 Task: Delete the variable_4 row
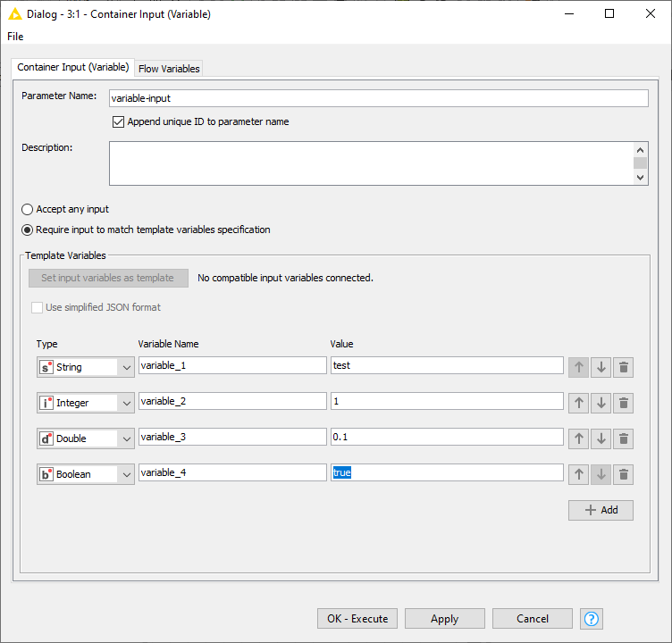pyautogui.click(x=623, y=474)
